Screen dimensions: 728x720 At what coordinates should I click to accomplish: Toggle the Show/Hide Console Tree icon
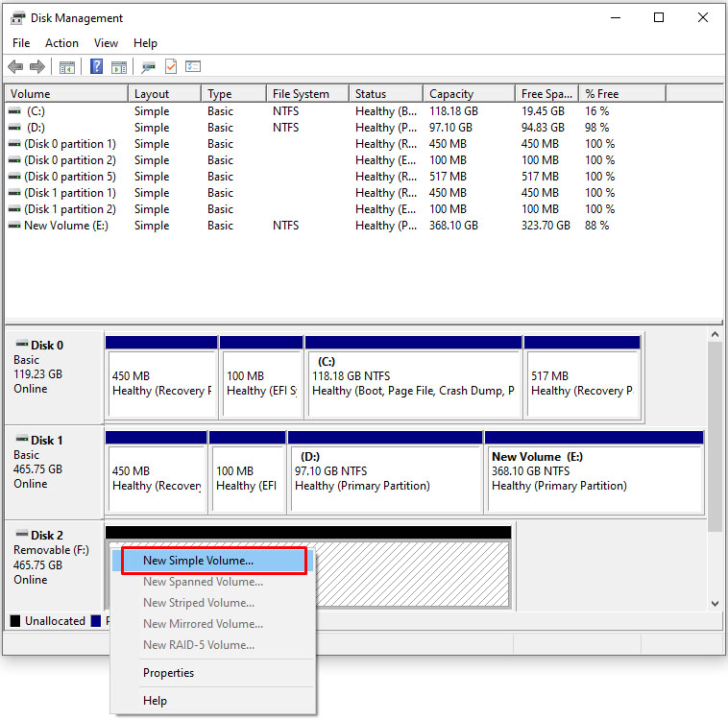pyautogui.click(x=66, y=67)
